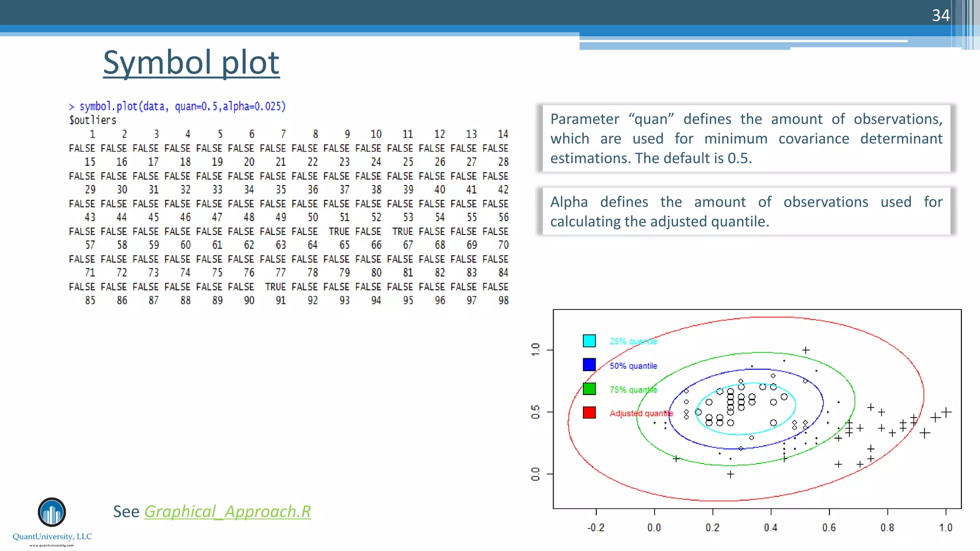Click the 1.0 x-axis tick label

(x=946, y=528)
